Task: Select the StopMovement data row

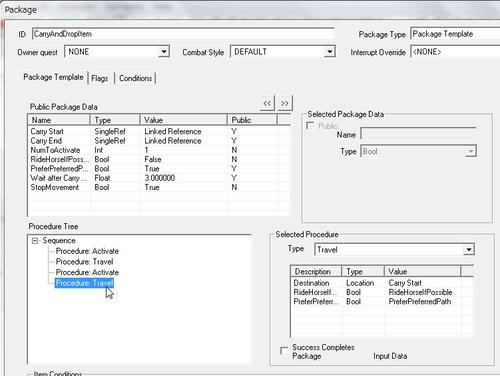Action: 159,187
